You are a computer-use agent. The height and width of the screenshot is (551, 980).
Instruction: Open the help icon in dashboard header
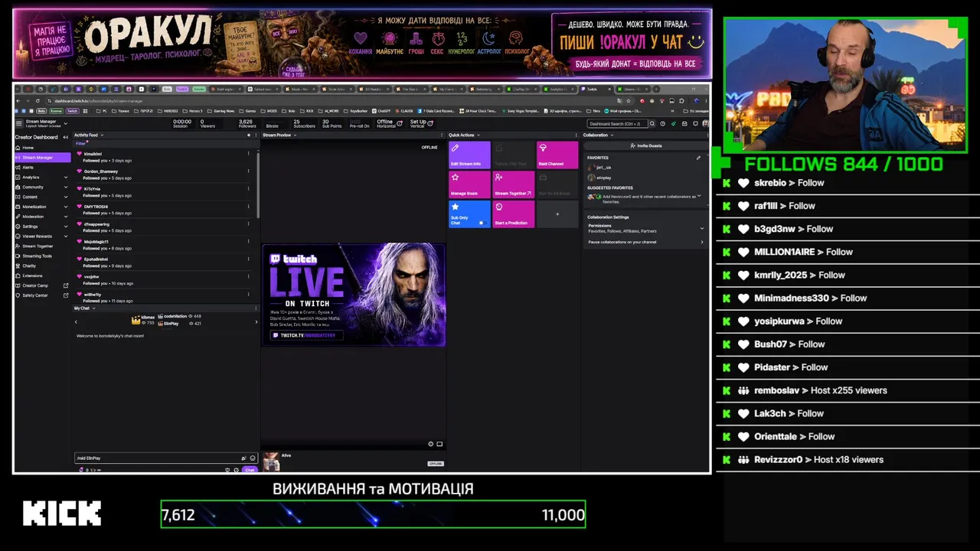pyautogui.click(x=663, y=123)
